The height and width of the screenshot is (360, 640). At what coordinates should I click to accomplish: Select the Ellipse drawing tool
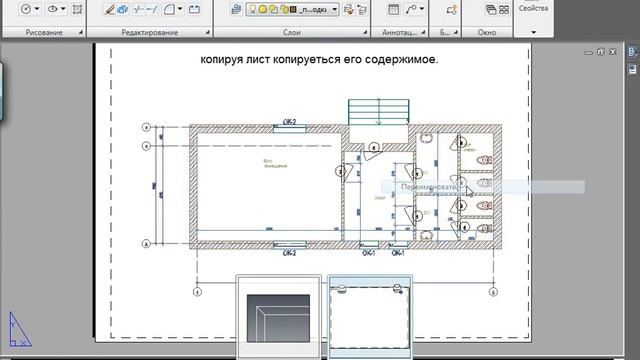click(53, 9)
